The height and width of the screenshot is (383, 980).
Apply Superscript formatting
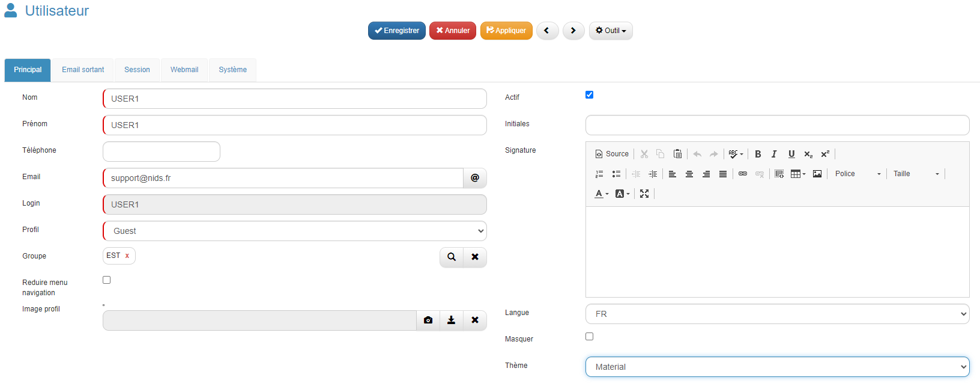pyautogui.click(x=825, y=154)
